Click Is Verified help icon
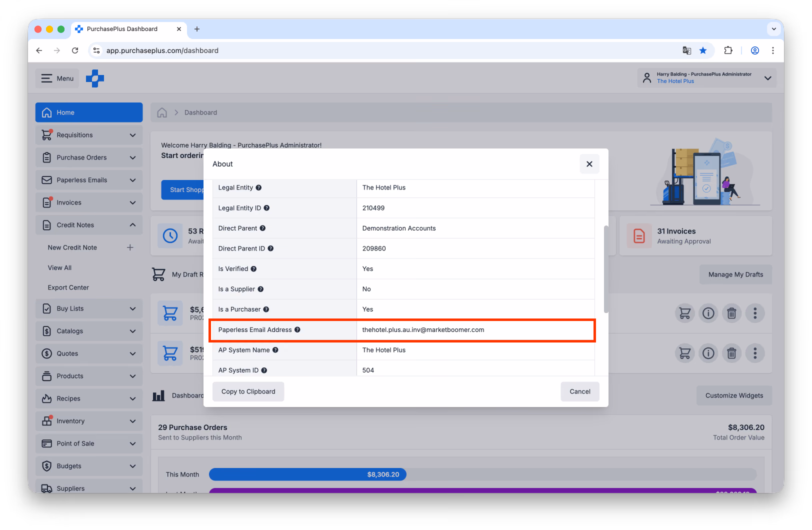 (253, 269)
